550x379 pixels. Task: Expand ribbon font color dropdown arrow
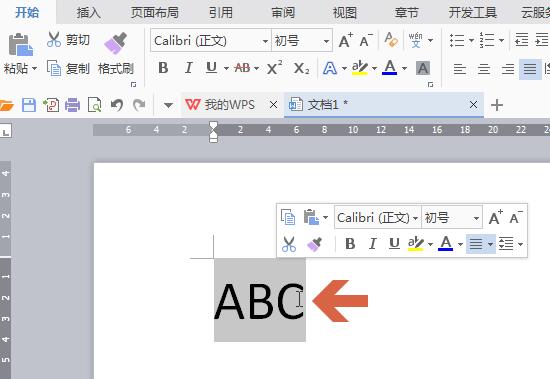pyautogui.click(x=404, y=68)
